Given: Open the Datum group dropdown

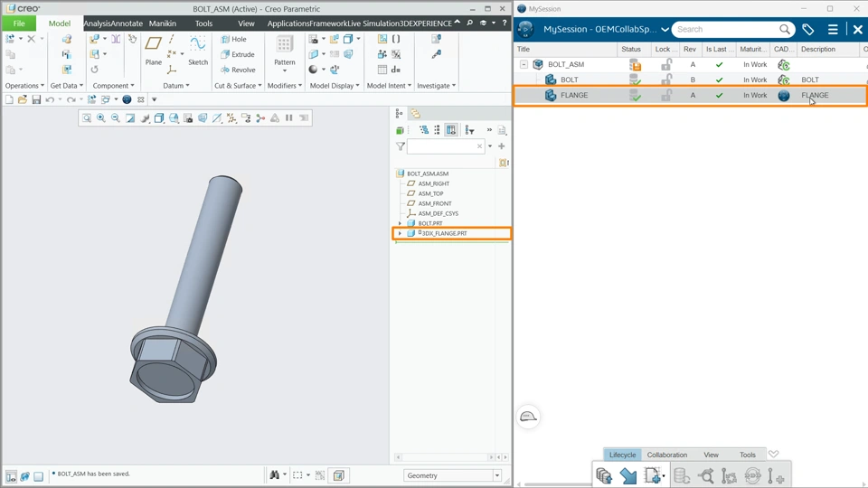Looking at the screenshot, I should coord(176,86).
